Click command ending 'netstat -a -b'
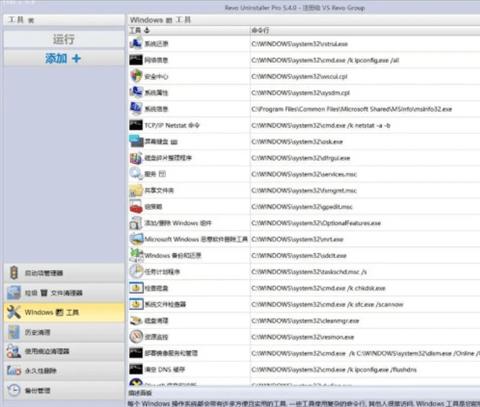 pos(321,125)
